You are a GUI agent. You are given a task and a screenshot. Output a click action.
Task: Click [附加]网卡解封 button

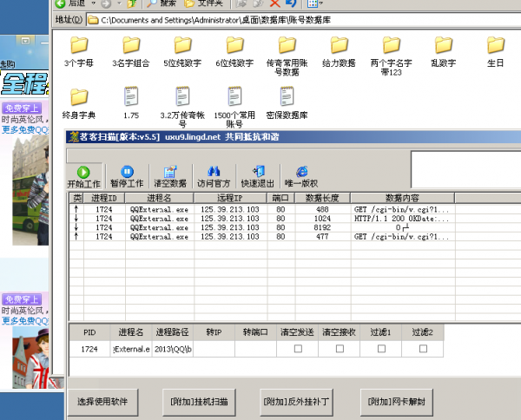pyautogui.click(x=397, y=402)
